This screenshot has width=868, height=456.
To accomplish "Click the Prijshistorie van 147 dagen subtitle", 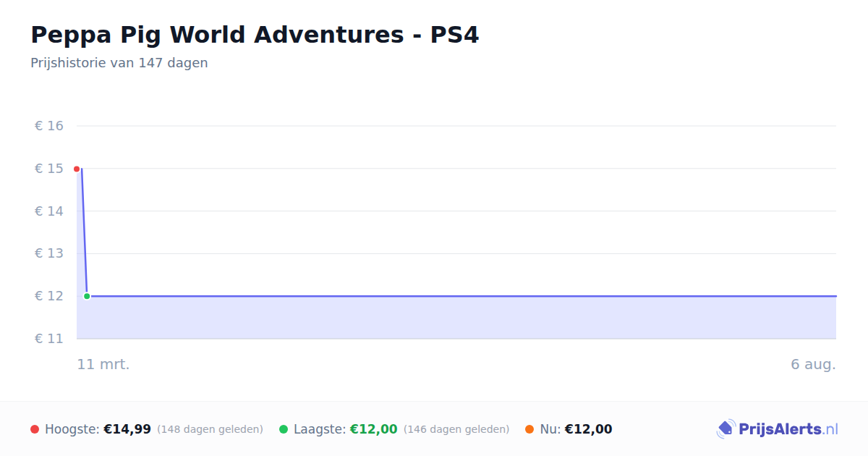I will 119,63.
